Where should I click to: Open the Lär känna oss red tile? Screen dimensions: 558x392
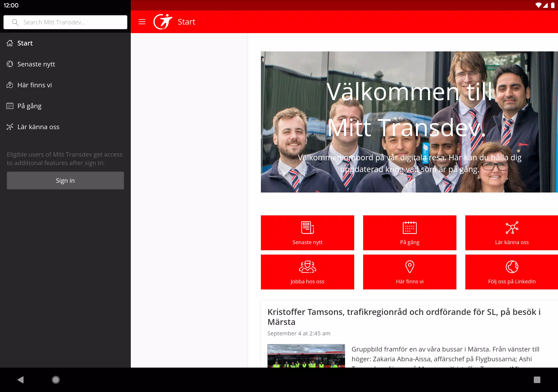coord(512,233)
